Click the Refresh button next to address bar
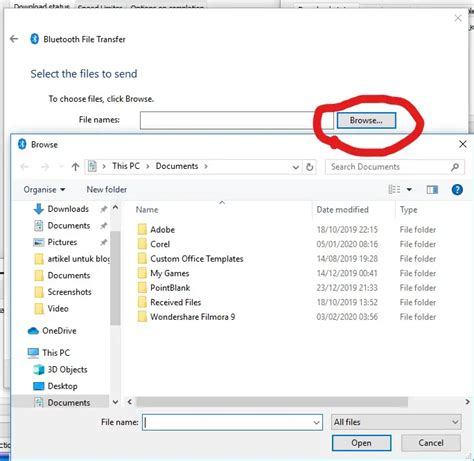 coord(310,167)
